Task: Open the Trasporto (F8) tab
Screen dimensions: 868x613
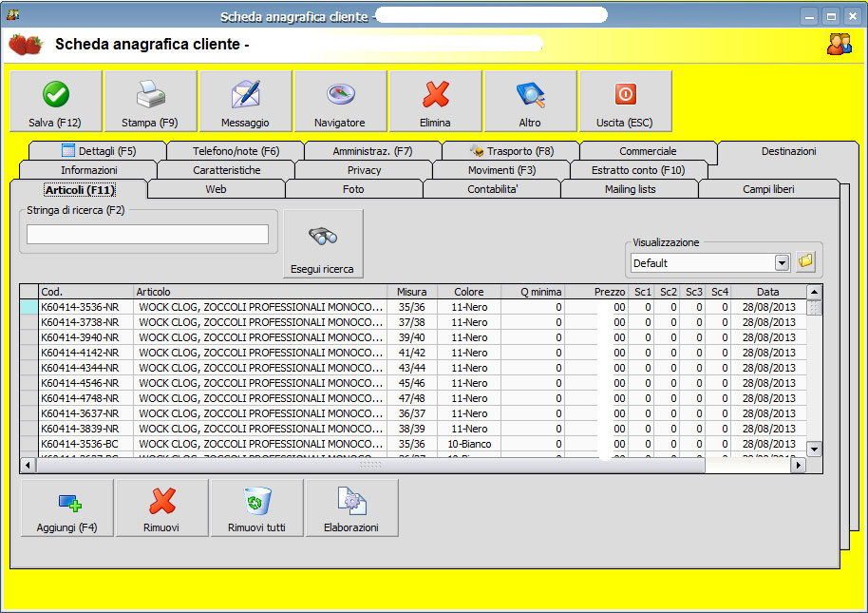Action: (510, 151)
